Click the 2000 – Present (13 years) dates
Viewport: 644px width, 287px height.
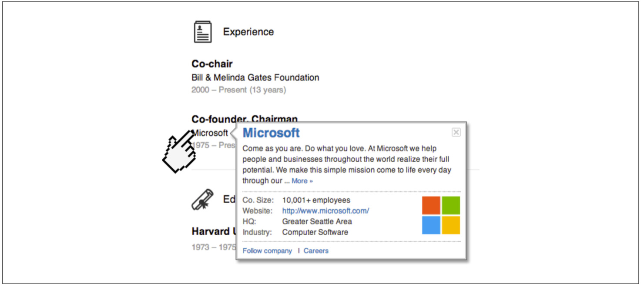pos(238,90)
